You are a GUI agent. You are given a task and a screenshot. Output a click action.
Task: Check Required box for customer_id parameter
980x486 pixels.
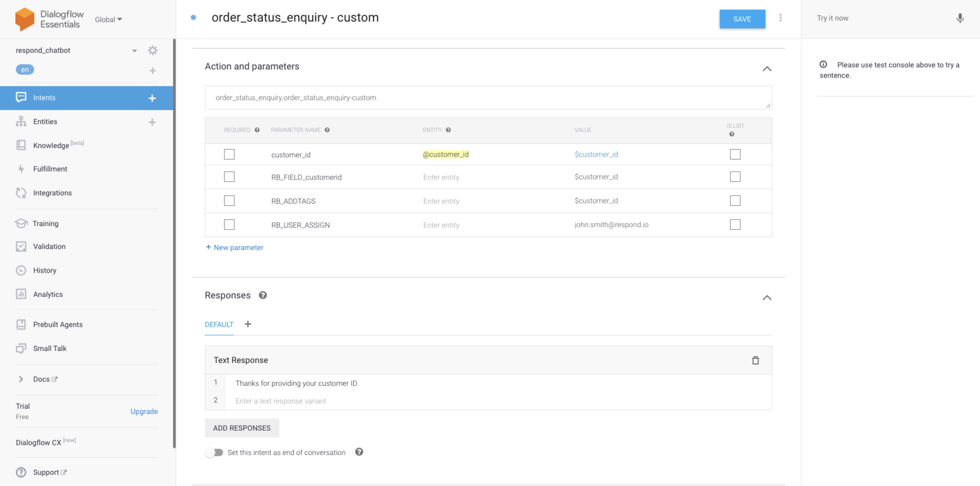pyautogui.click(x=229, y=154)
